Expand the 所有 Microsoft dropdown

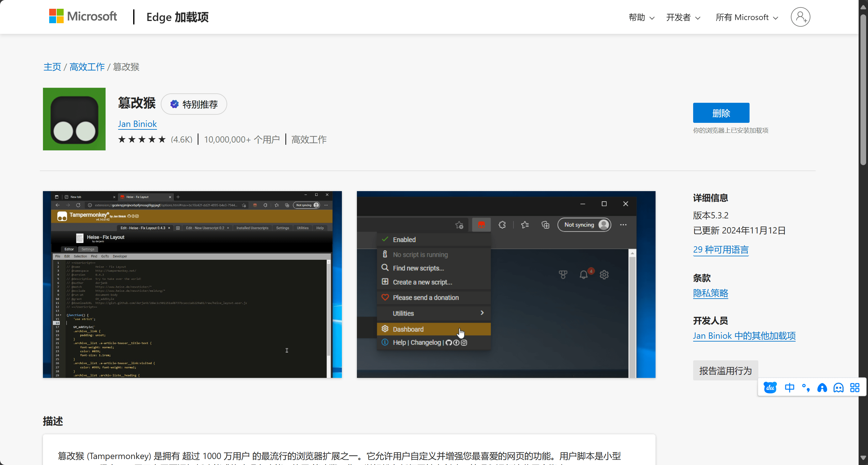(x=746, y=17)
